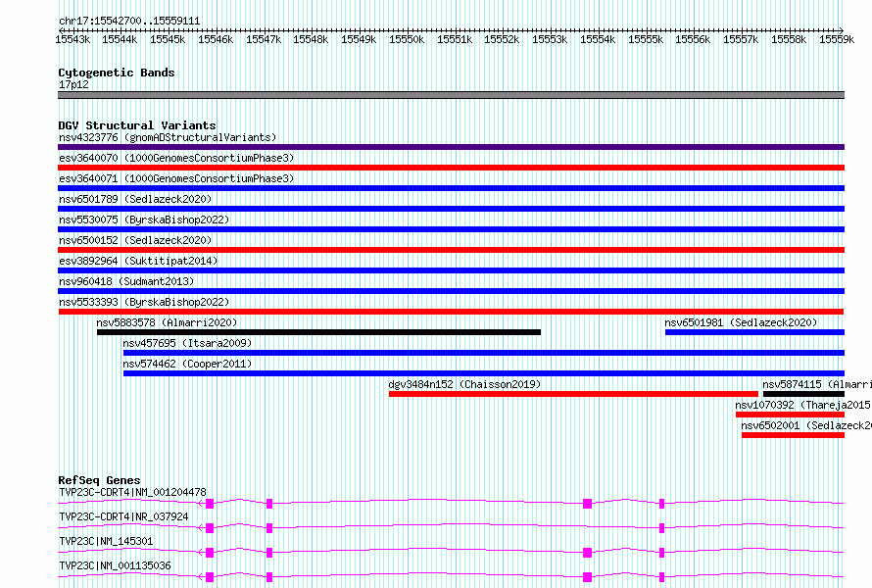The width and height of the screenshot is (872, 588).
Task: Click the Cytogenetic Bands track title
Action: pos(117,73)
